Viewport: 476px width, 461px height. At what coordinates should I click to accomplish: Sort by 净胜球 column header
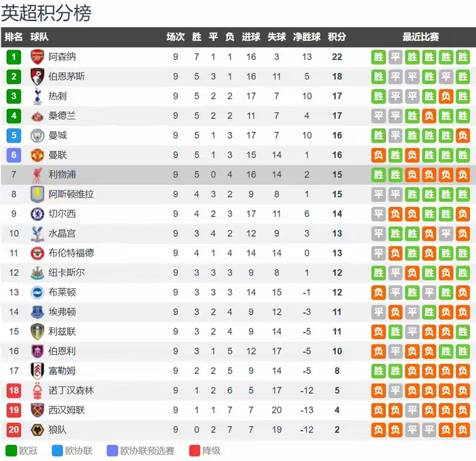point(307,37)
